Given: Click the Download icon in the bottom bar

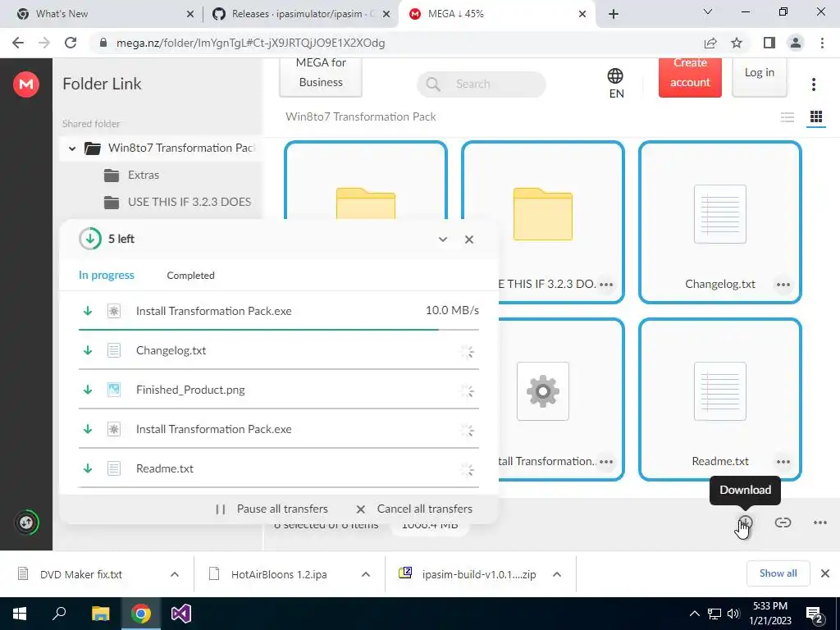Looking at the screenshot, I should (745, 523).
